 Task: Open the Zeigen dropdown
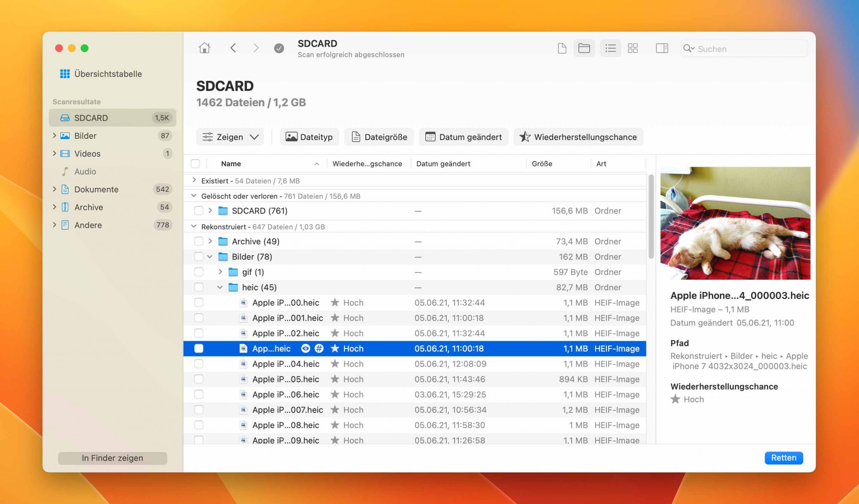(230, 137)
